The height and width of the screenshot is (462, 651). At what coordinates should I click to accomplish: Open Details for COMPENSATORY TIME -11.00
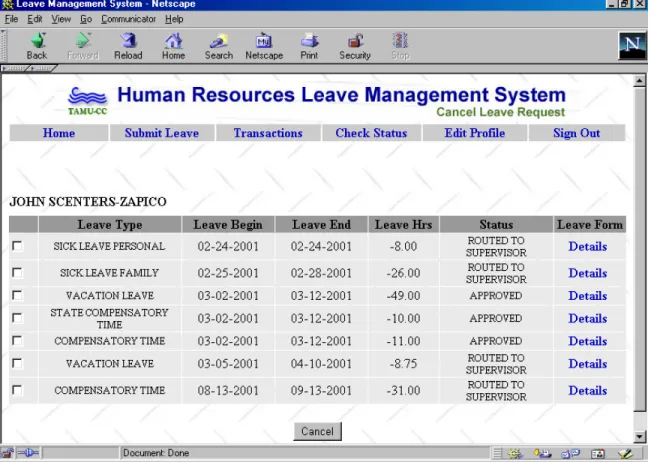point(587,341)
